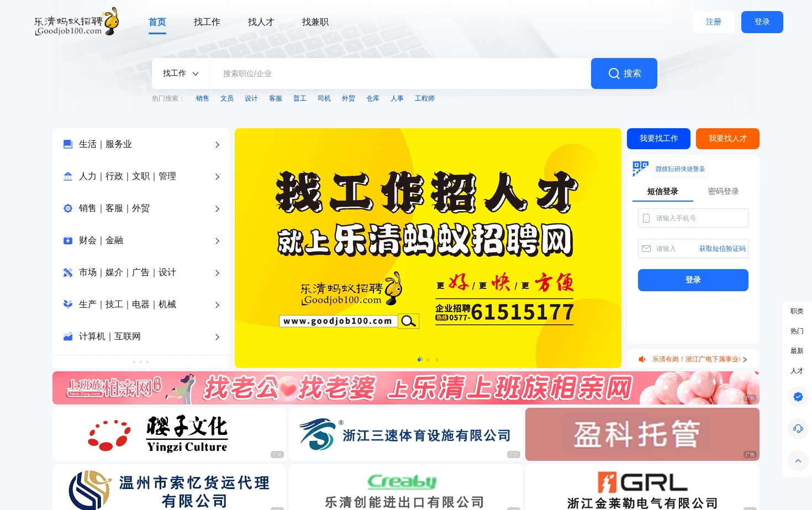This screenshot has width=812, height=510.
Task: Click the Goodjob100 ant logo in header
Action: point(76,22)
